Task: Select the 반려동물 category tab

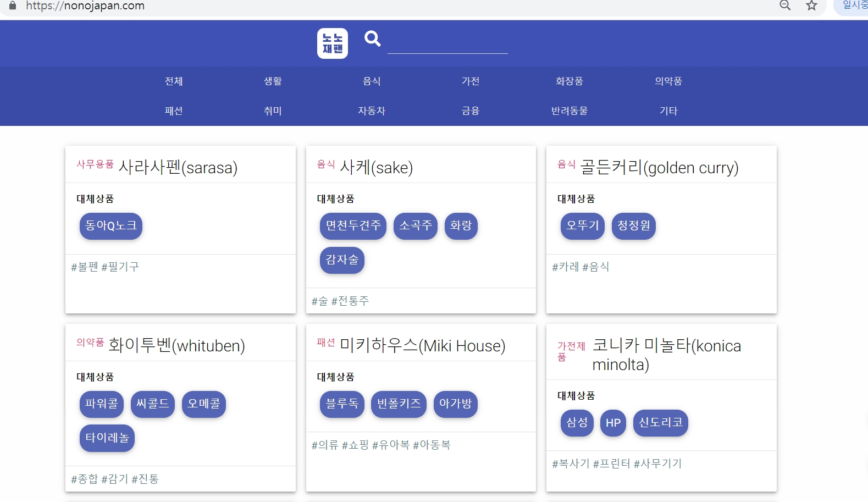Action: tap(570, 111)
